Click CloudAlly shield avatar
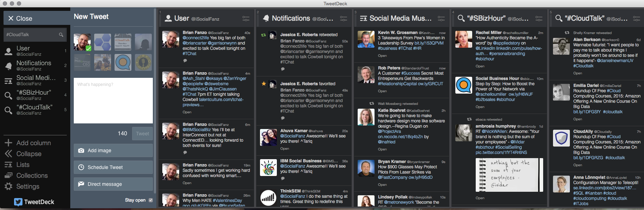 click(x=561, y=138)
